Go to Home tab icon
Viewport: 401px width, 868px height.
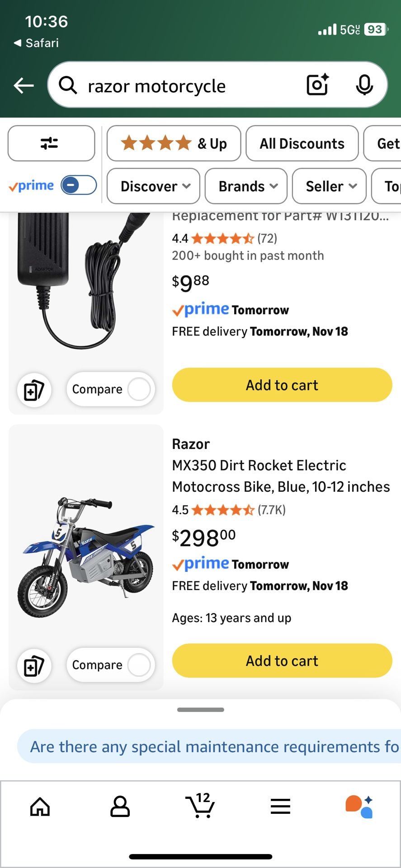point(40,807)
